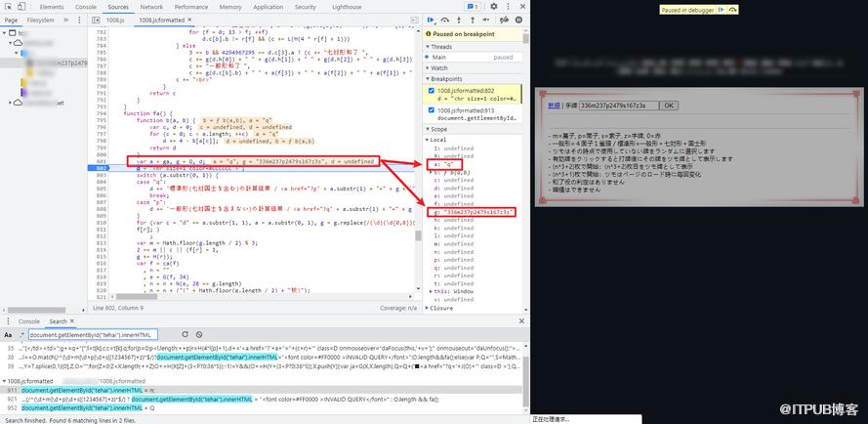Collapse the Breakpoints section
Screen dimensions: 868x424
[427, 79]
